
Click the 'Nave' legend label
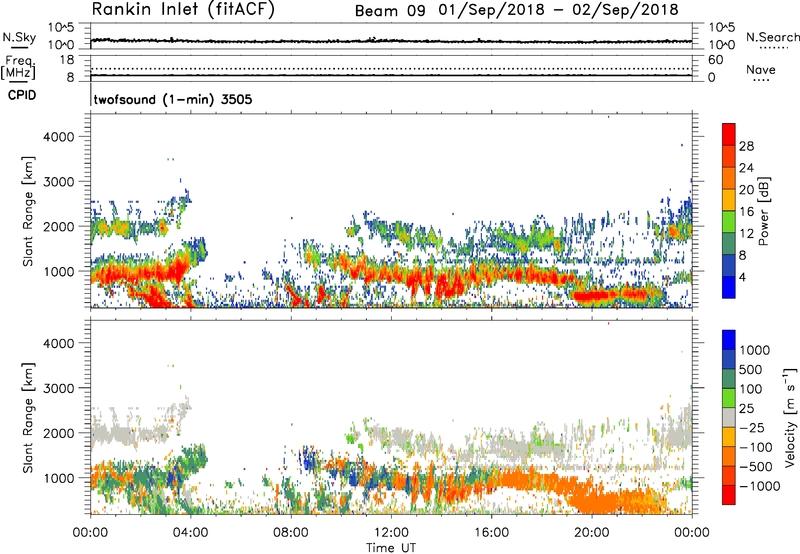click(x=760, y=69)
